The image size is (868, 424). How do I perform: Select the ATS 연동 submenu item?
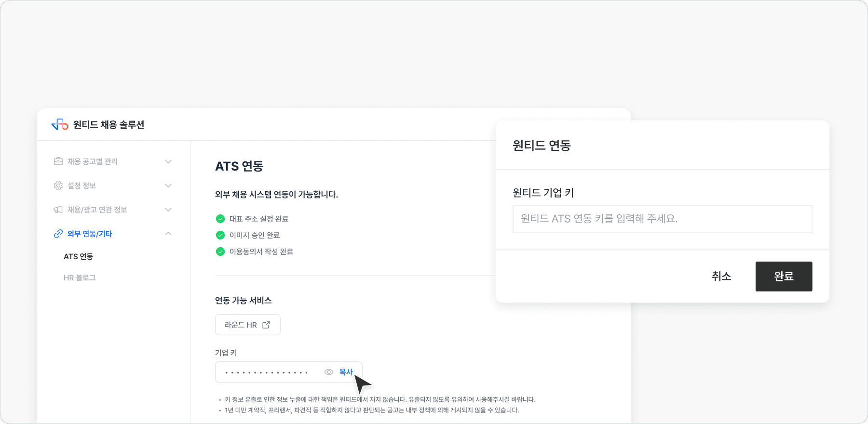click(79, 256)
